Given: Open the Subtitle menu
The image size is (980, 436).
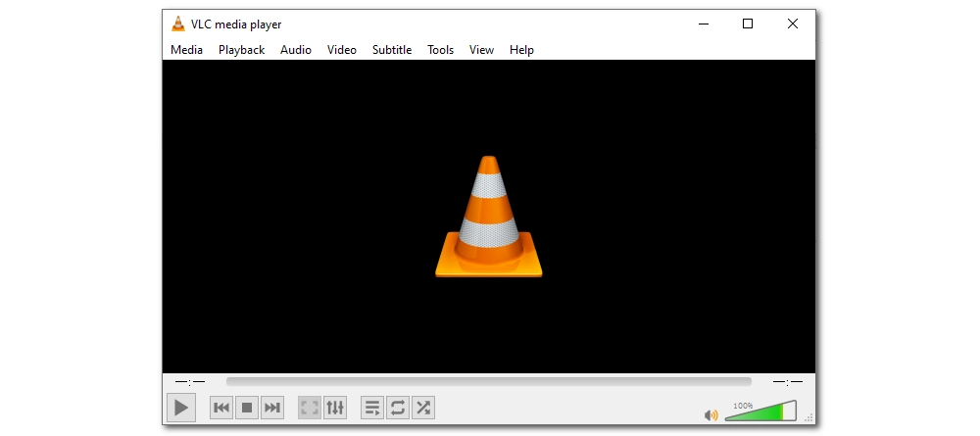Looking at the screenshot, I should coord(392,50).
